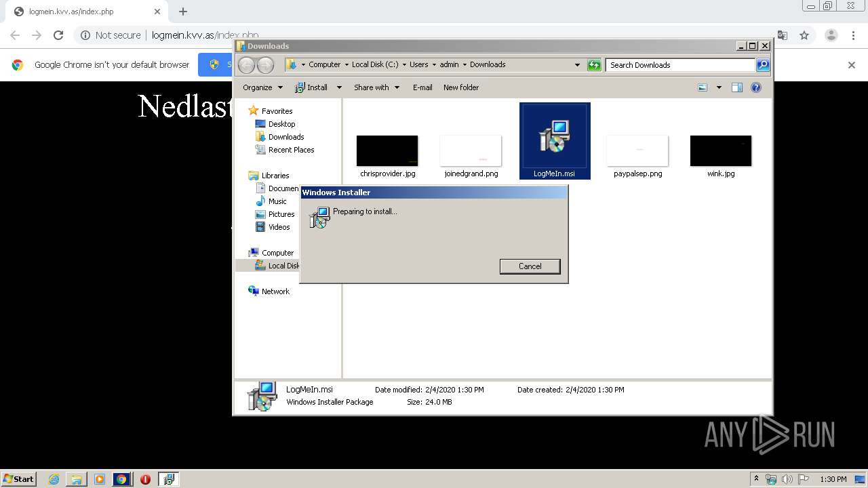The image size is (868, 488).
Task: Click the Install toolbar button
Action: [x=311, y=87]
